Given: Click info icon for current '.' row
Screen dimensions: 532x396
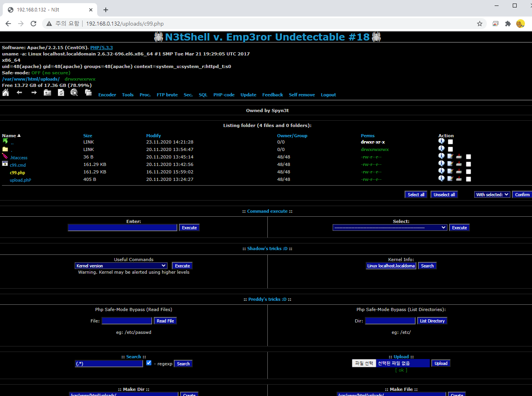Looking at the screenshot, I should click(x=442, y=149).
